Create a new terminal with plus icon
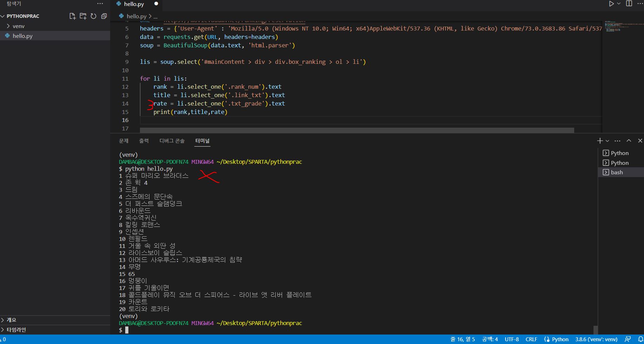Screen dimensions: 644x344 click(600, 141)
